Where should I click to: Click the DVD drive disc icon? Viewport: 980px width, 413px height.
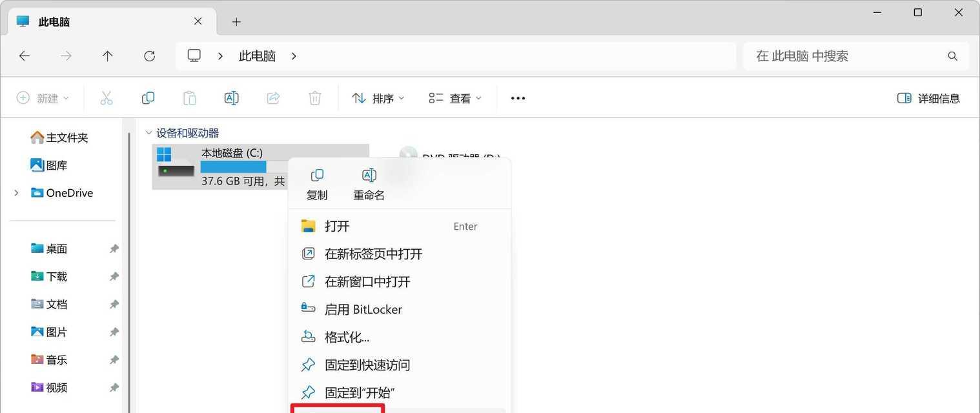(408, 155)
